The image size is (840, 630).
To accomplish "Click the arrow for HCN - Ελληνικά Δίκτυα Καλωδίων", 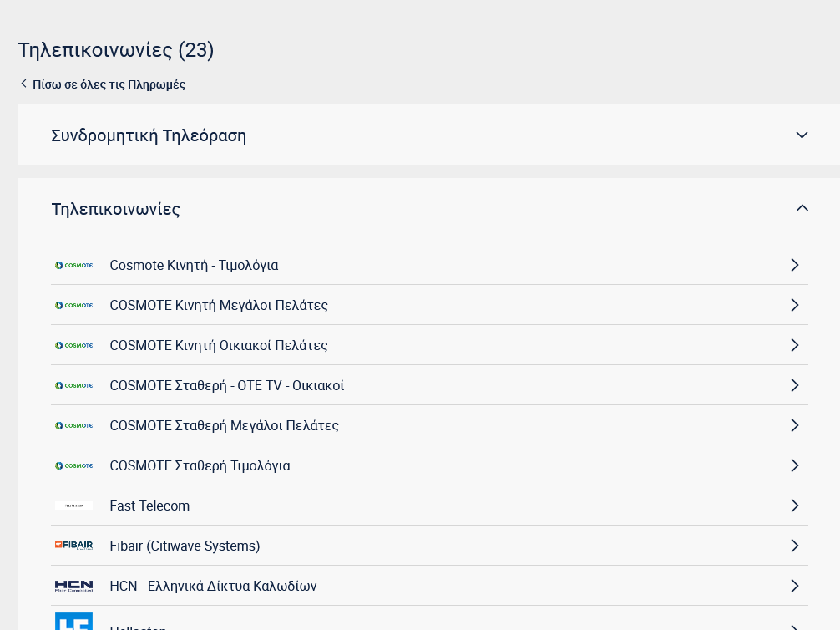I will point(795,586).
